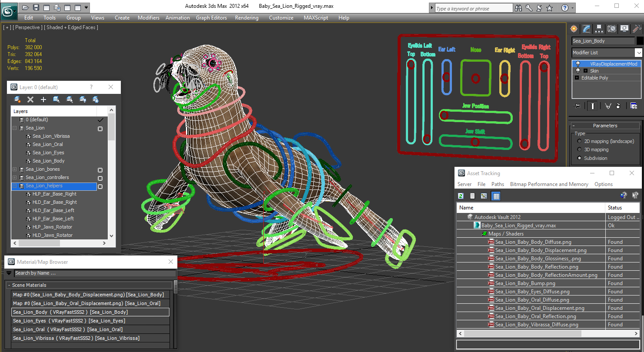
Task: Click Hide/Unhide All Layers icon
Action: click(x=83, y=100)
